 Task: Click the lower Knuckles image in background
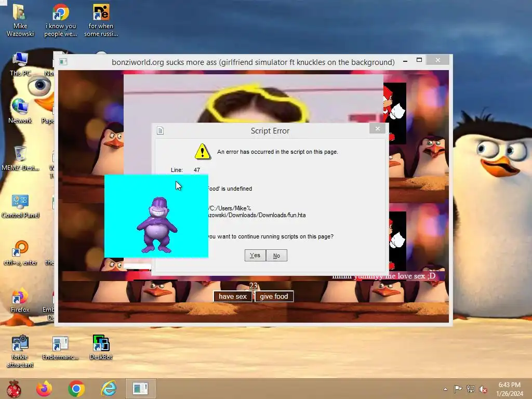click(x=397, y=241)
